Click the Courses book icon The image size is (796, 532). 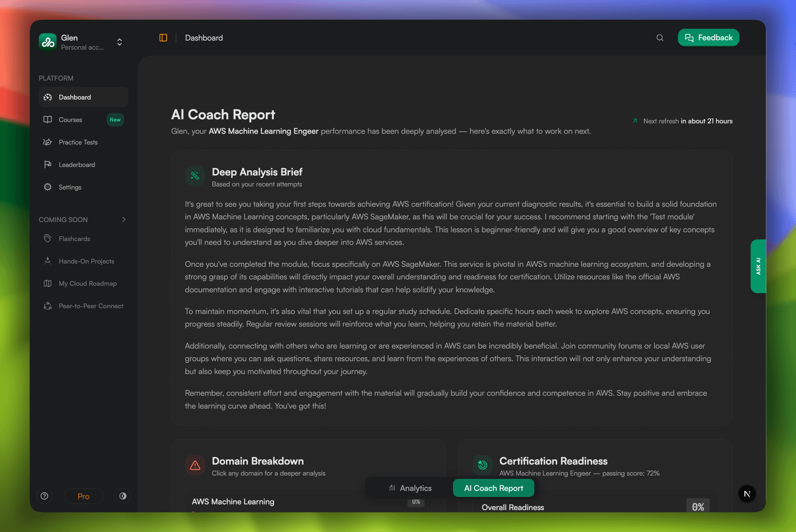tap(48, 120)
